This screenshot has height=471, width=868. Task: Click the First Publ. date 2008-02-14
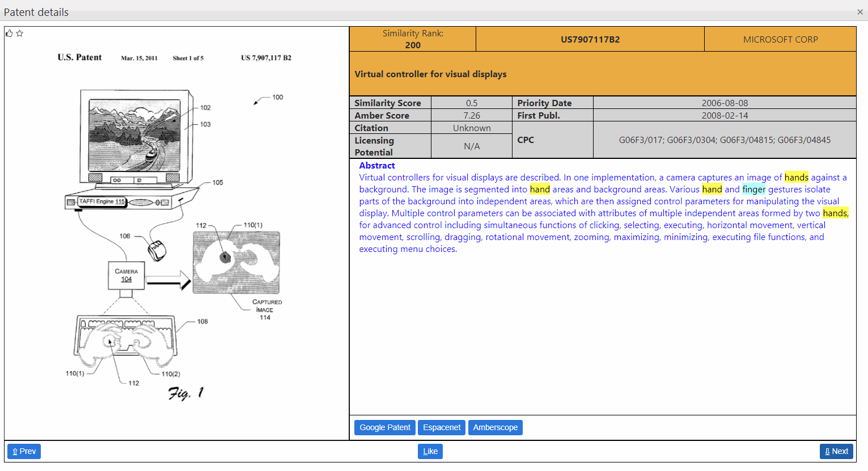[725, 115]
